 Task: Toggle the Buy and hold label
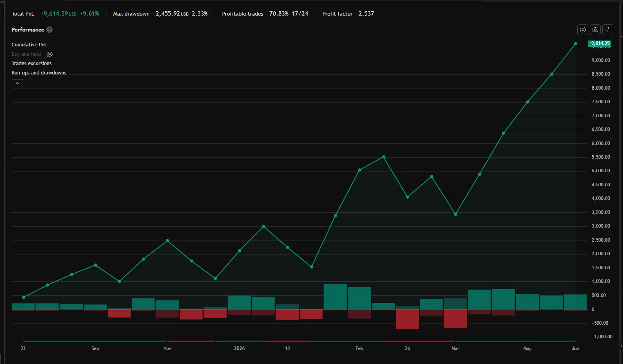(x=26, y=54)
